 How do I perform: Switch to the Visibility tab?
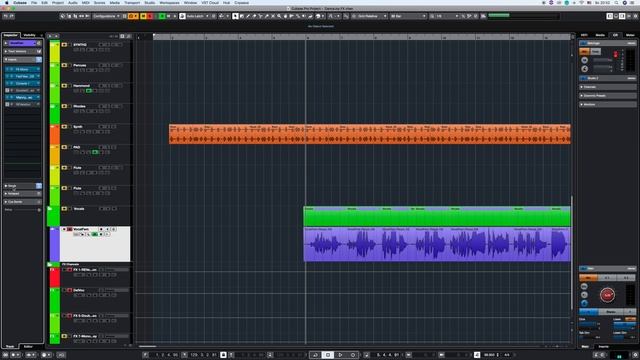tap(29, 35)
